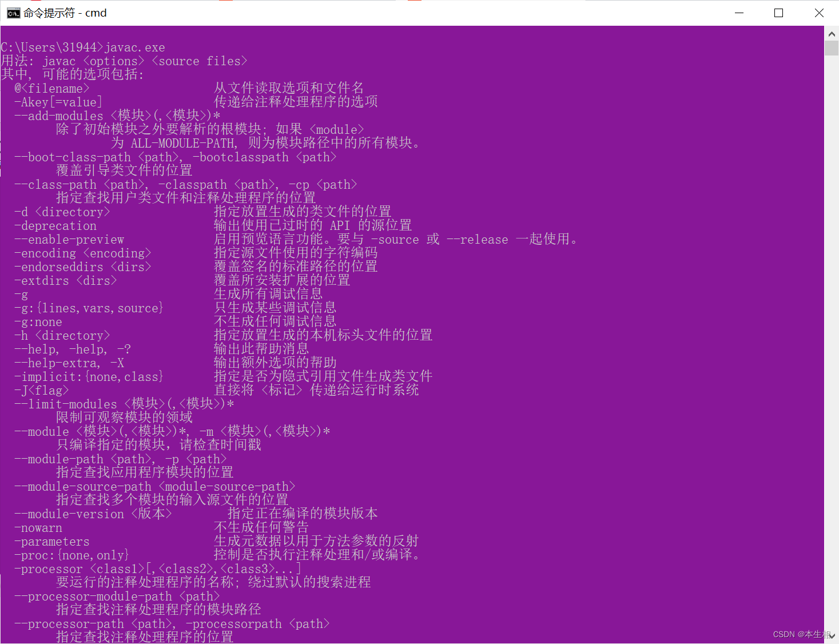Click the '-proc:{none,only}' option text

tap(72, 555)
